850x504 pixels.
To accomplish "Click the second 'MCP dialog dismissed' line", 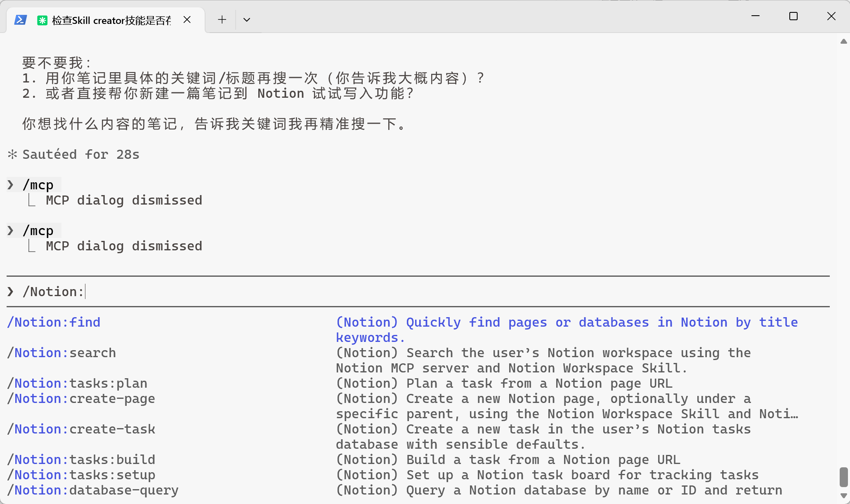I will 124,246.
